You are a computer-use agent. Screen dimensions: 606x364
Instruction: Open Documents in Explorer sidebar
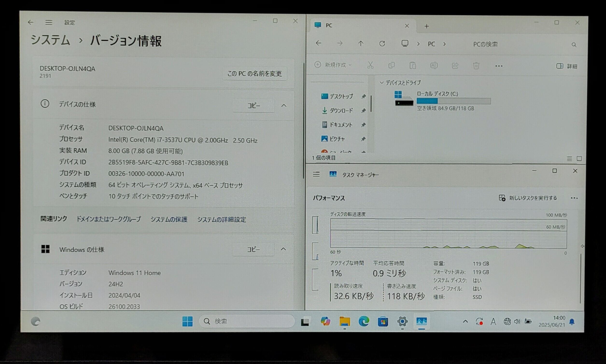pos(337,125)
